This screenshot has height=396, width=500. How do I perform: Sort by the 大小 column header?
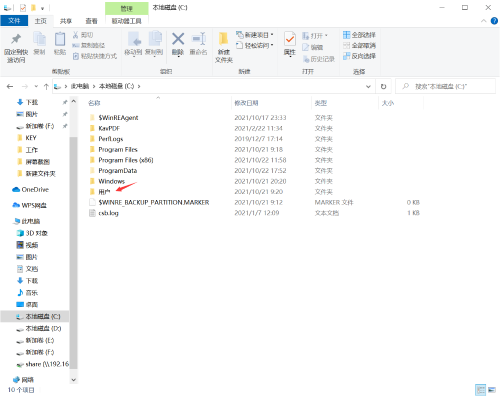[x=388, y=103]
